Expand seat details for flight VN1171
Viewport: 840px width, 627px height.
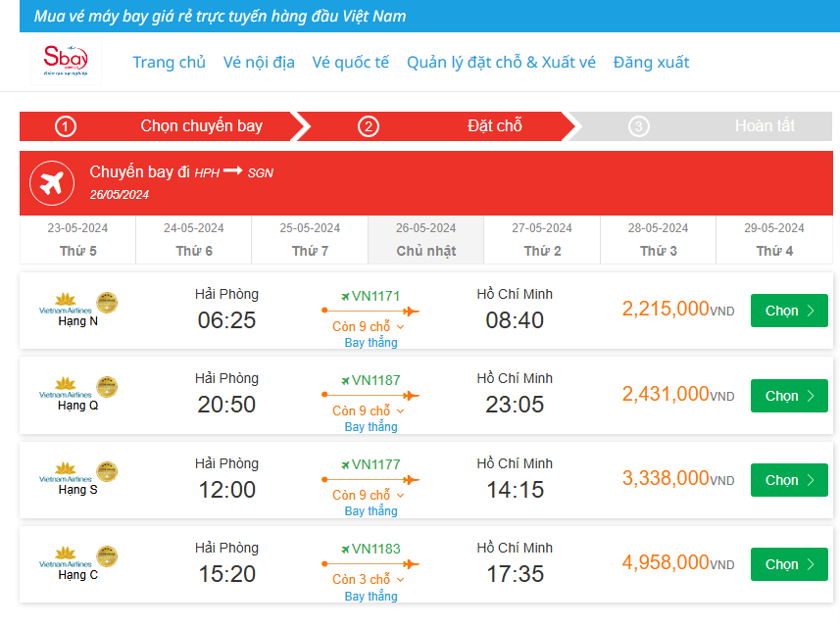tap(369, 326)
